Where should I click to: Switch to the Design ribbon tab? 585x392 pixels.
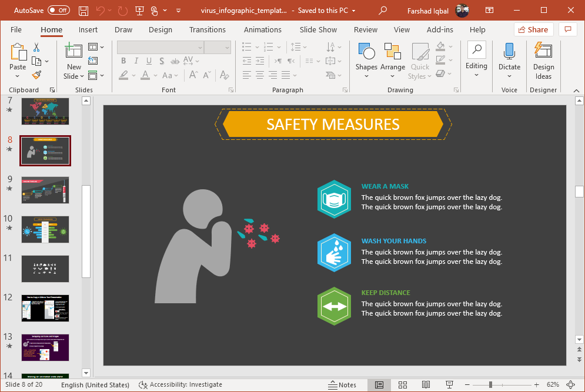pos(161,30)
